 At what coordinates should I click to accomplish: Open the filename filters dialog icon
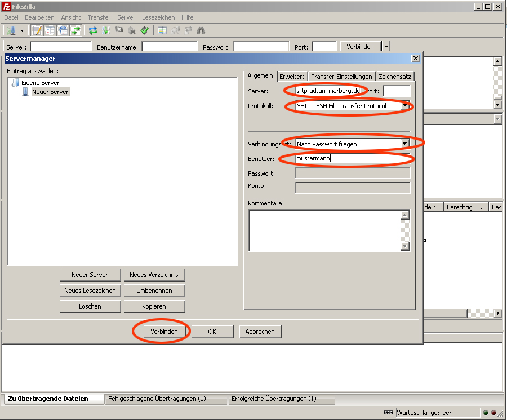point(162,31)
